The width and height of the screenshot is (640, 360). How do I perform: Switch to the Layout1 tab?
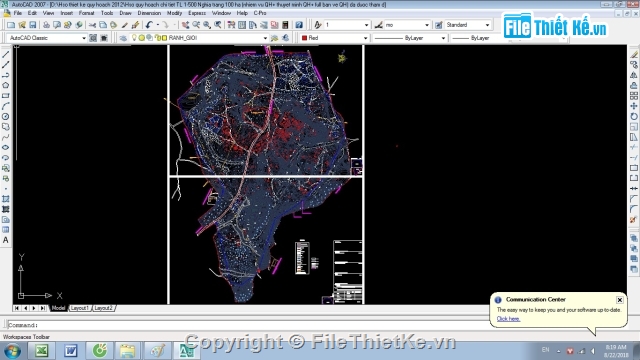[80, 308]
